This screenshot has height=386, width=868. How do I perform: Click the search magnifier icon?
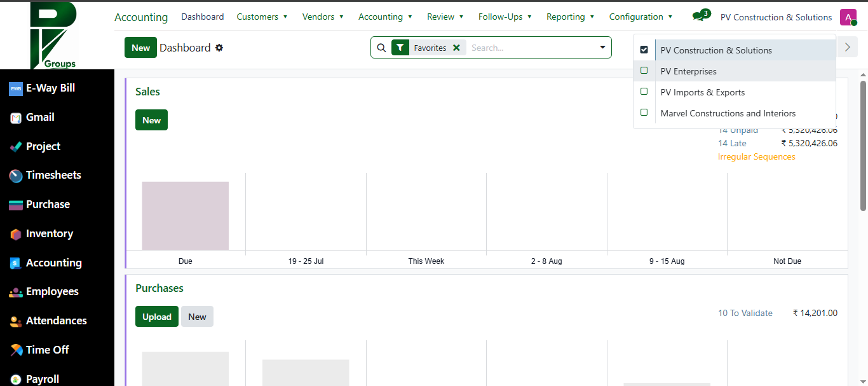click(381, 48)
